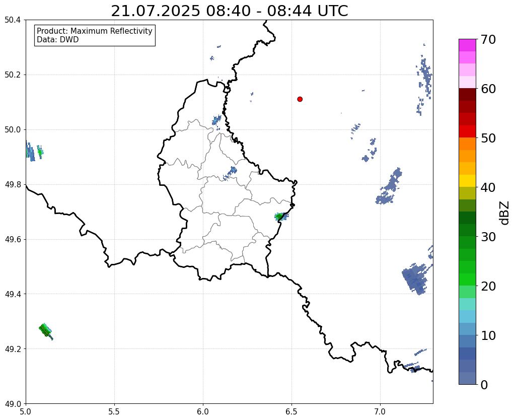The width and height of the screenshot is (515, 420).
Task: Click the bright red 50 dBZ swatch
Action: click(x=467, y=131)
